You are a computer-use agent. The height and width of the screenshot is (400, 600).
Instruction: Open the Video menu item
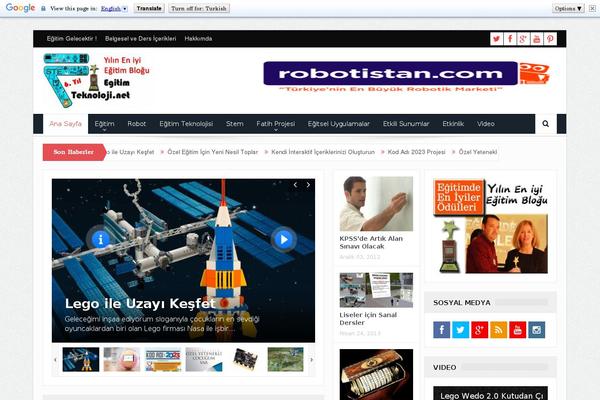pos(486,124)
